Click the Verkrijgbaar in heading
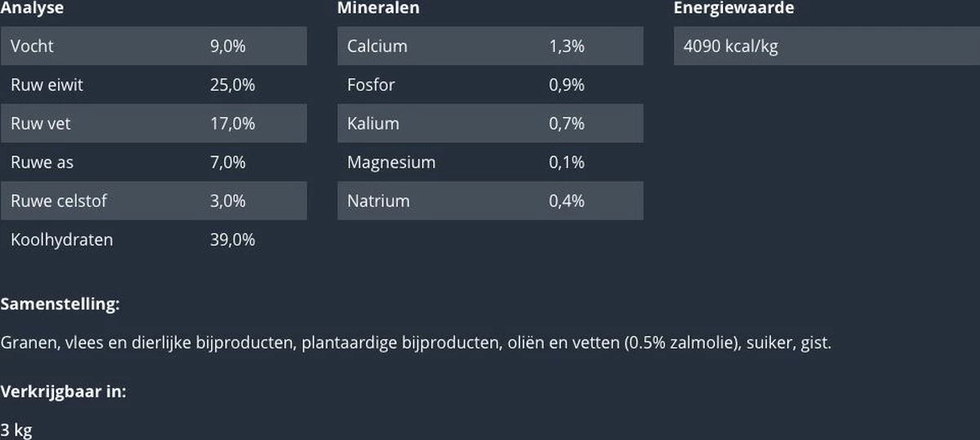The height and width of the screenshot is (440, 980). click(x=64, y=391)
